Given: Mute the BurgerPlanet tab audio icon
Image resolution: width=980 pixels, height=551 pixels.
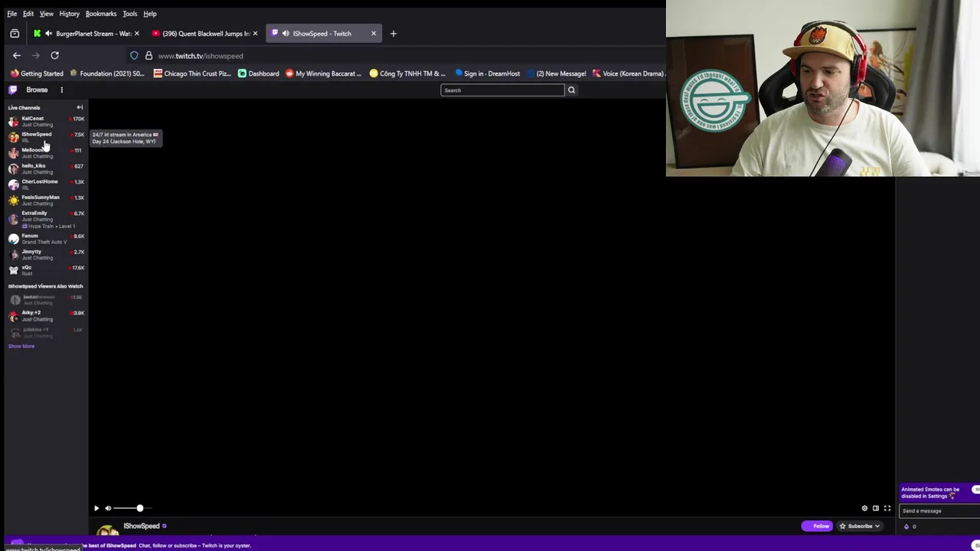Looking at the screenshot, I should [x=49, y=34].
